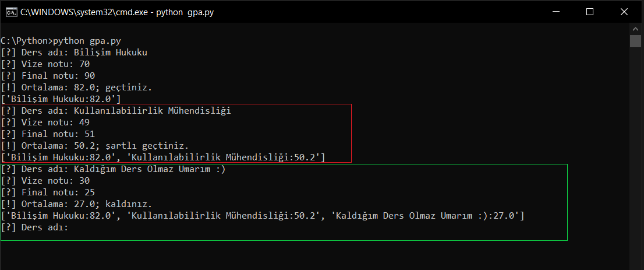Click the cmd.exe icon in title bar

(10, 12)
